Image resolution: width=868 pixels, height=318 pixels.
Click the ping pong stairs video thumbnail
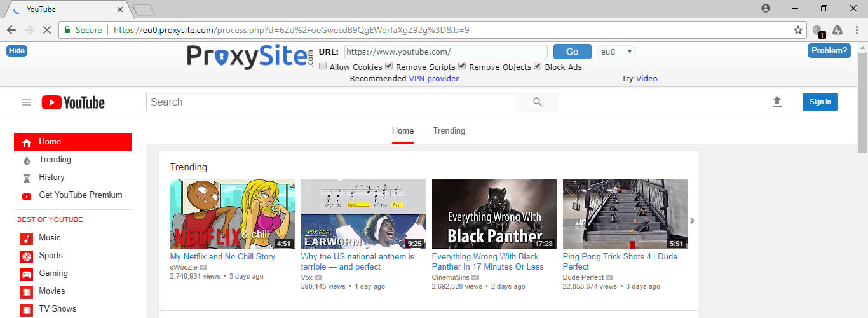(625, 214)
